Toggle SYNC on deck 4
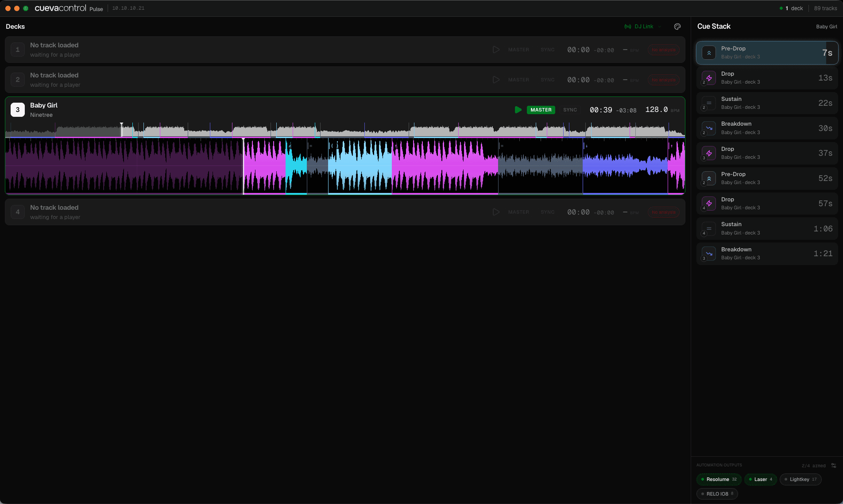Screen dimensions: 843x504 (x=548, y=212)
